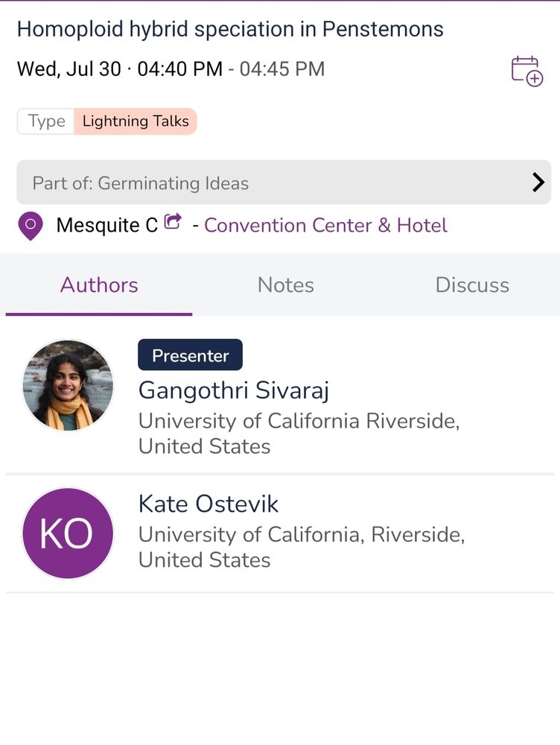Open Kate Ostevik author entry
Viewport: 560px width, 745px height.
click(280, 533)
